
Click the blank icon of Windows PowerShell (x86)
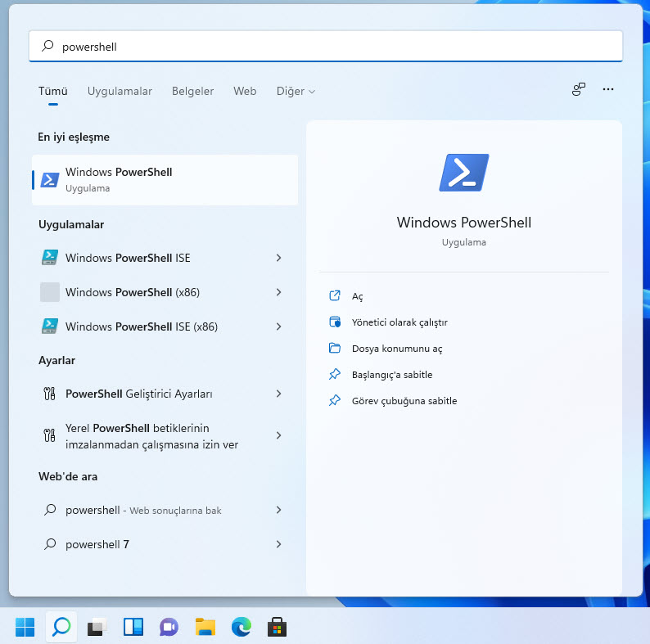pyautogui.click(x=50, y=292)
